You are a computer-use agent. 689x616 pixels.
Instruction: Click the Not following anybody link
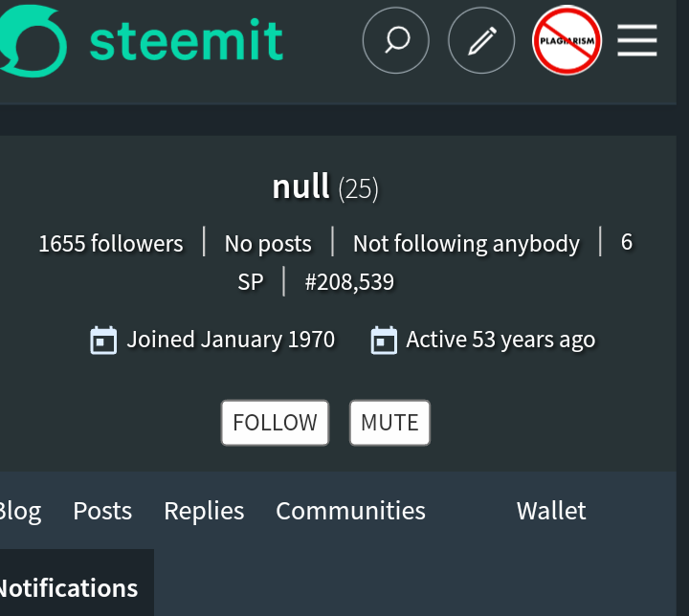(466, 244)
